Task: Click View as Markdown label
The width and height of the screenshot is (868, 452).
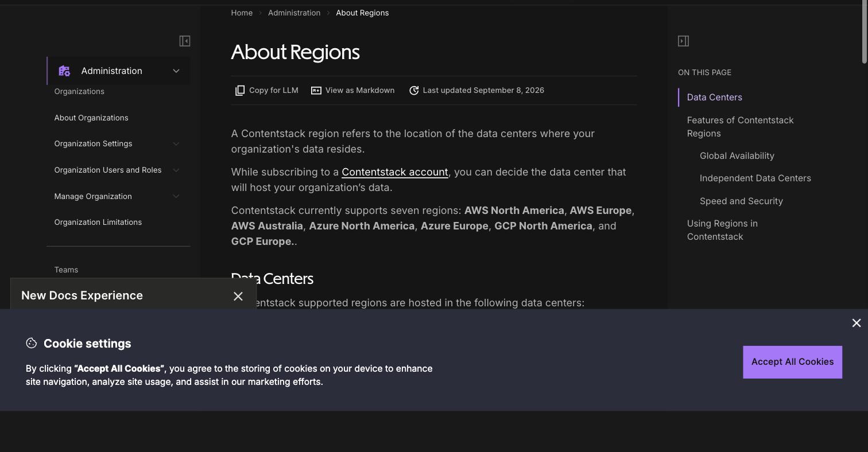Action: [x=360, y=91]
